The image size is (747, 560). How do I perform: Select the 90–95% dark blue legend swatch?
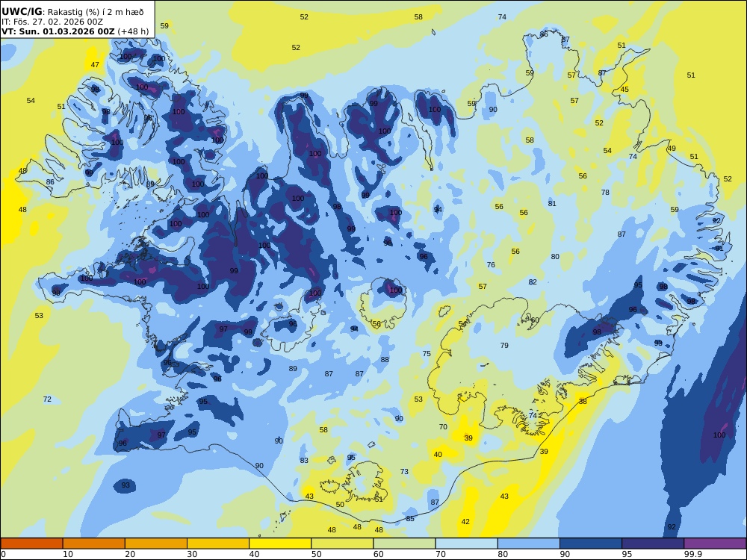(x=591, y=544)
